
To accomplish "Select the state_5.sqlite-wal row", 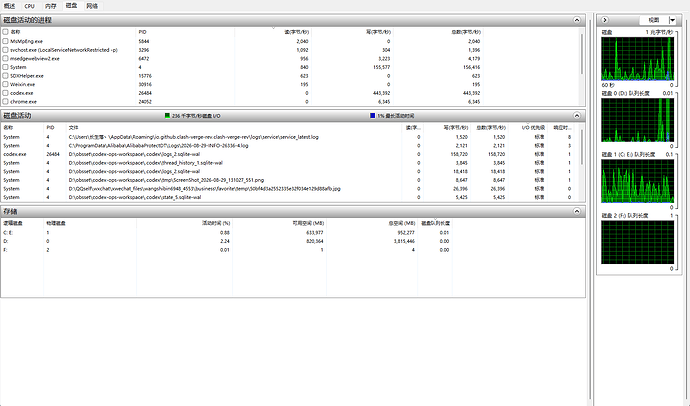I will (x=290, y=197).
